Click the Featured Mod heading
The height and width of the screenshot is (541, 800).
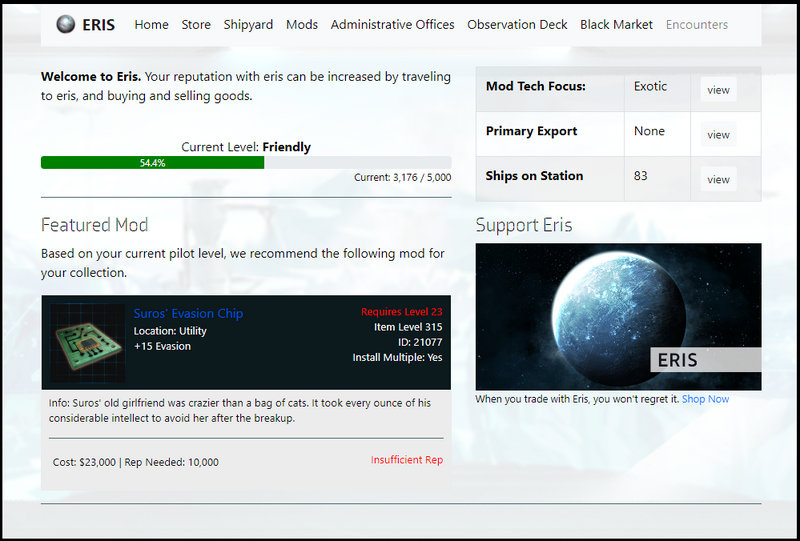coord(94,225)
